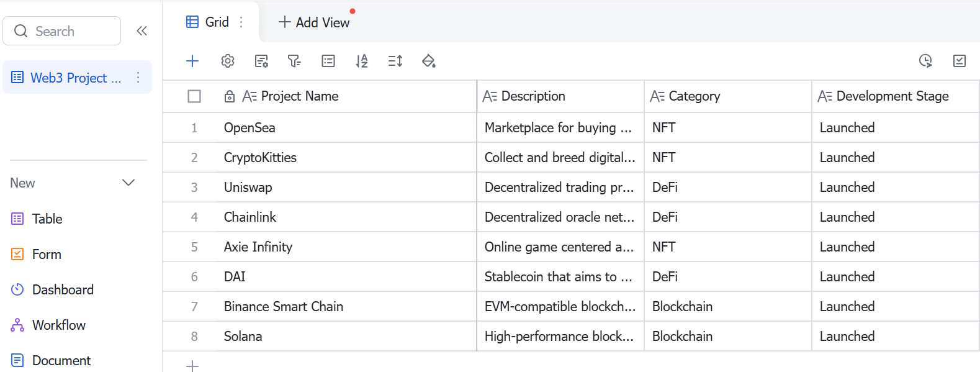This screenshot has height=372, width=980.
Task: Add a new record with plus icon
Action: pyautogui.click(x=192, y=61)
